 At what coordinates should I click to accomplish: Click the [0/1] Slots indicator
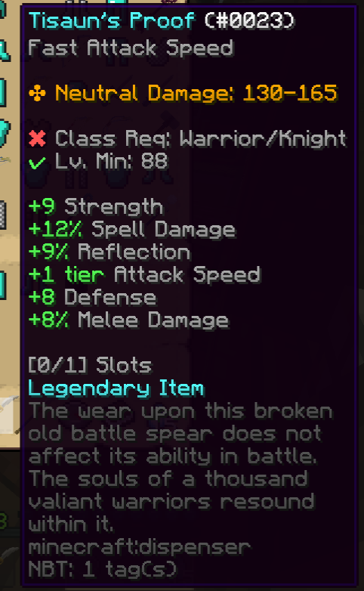click(x=90, y=365)
